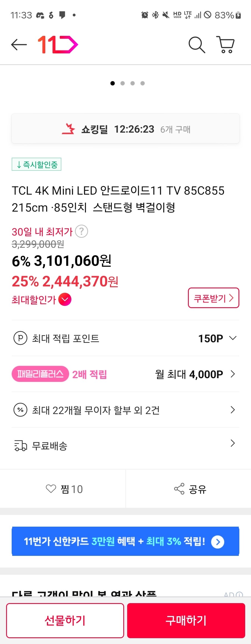Screen dimensions: 251x644
Task: Open the shopping cart icon
Action: pos(225,44)
